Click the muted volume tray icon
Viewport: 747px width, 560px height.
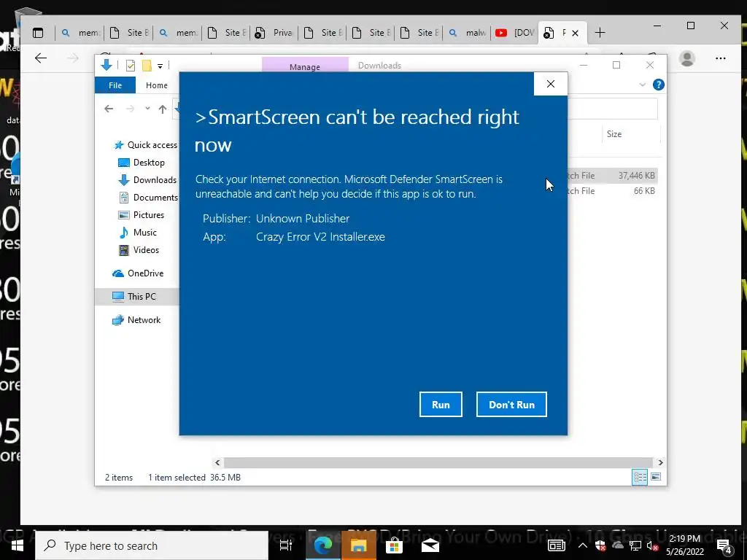coord(653,545)
